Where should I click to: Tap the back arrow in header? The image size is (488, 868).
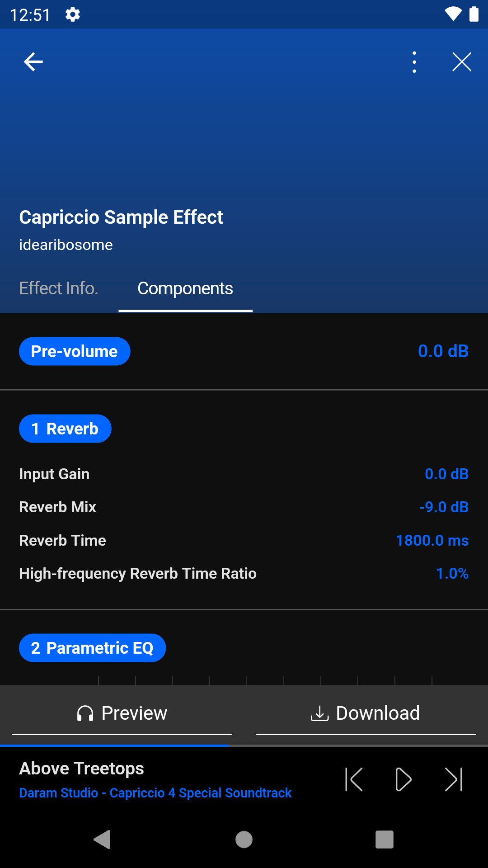33,62
